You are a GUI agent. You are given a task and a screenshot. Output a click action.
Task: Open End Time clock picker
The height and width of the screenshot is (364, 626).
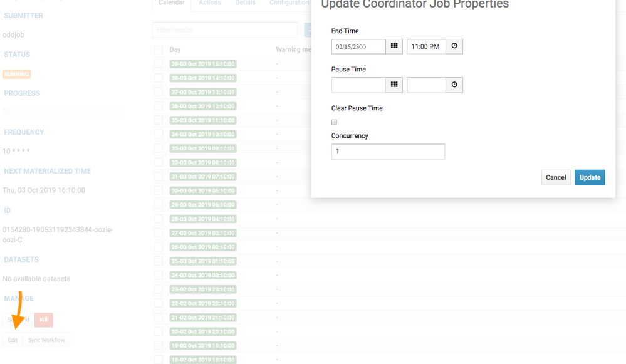click(454, 46)
